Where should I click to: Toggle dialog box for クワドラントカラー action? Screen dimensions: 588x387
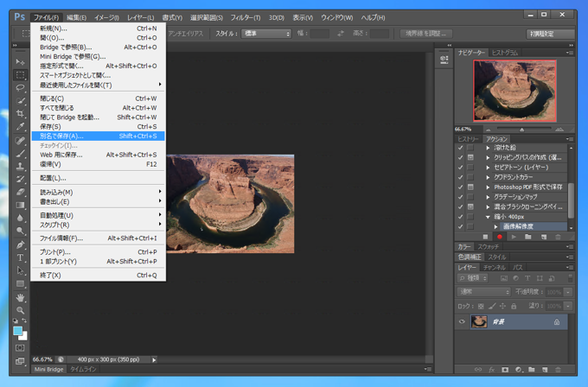pyautogui.click(x=470, y=177)
